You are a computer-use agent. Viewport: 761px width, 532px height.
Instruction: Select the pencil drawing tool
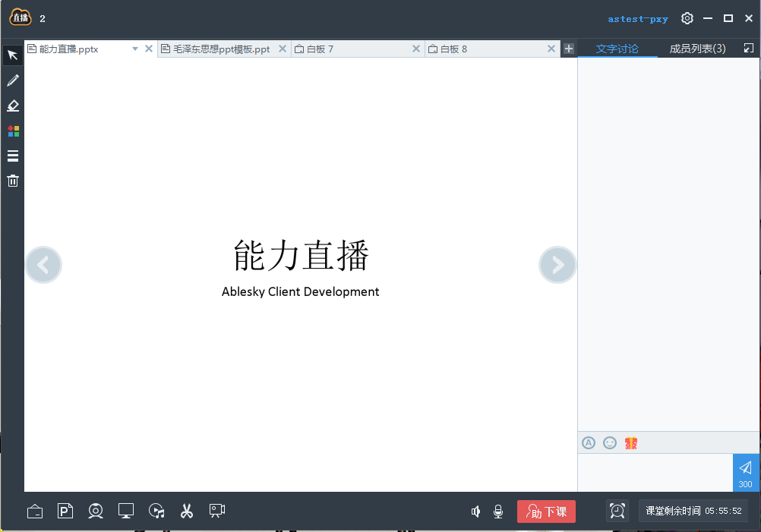(13, 80)
